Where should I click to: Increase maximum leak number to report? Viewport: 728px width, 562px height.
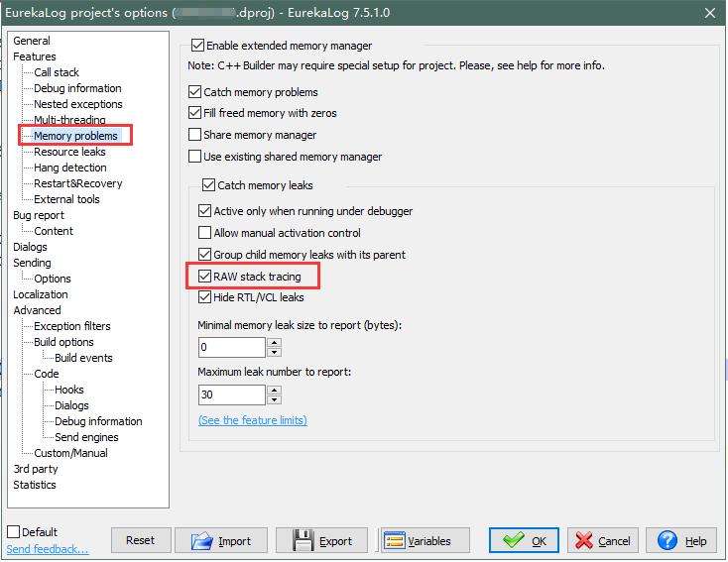275,390
